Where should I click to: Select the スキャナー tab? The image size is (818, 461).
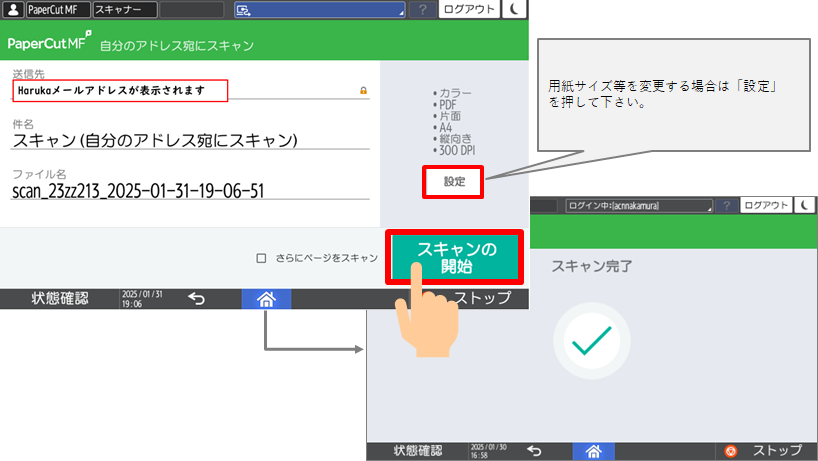click(x=125, y=9)
